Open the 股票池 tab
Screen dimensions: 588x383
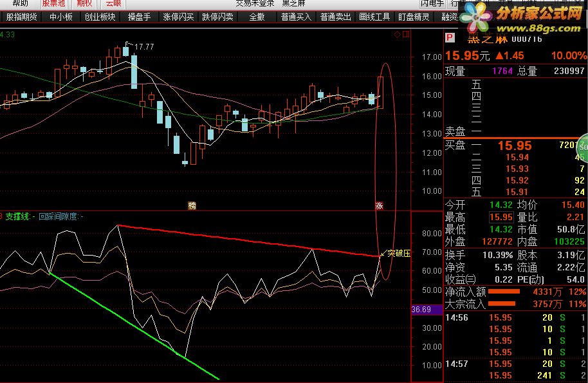tap(53, 3)
